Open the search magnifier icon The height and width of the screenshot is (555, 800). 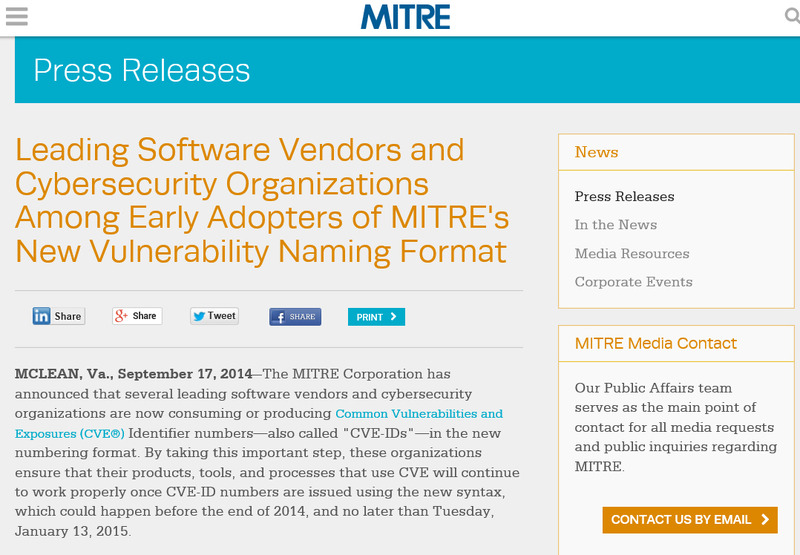790,17
